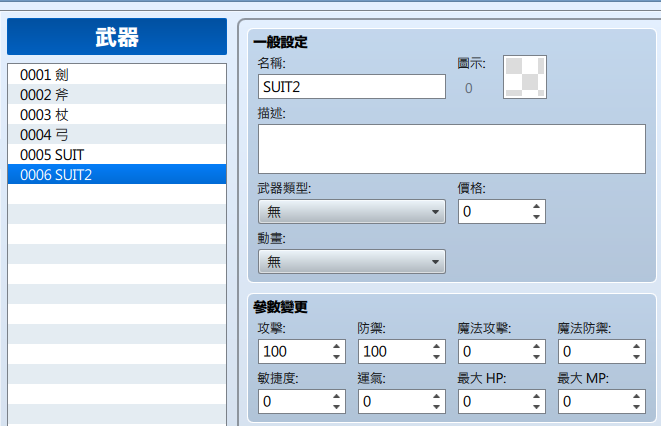Increase 價格 with up arrow
This screenshot has width=661, height=426.
click(x=536, y=206)
